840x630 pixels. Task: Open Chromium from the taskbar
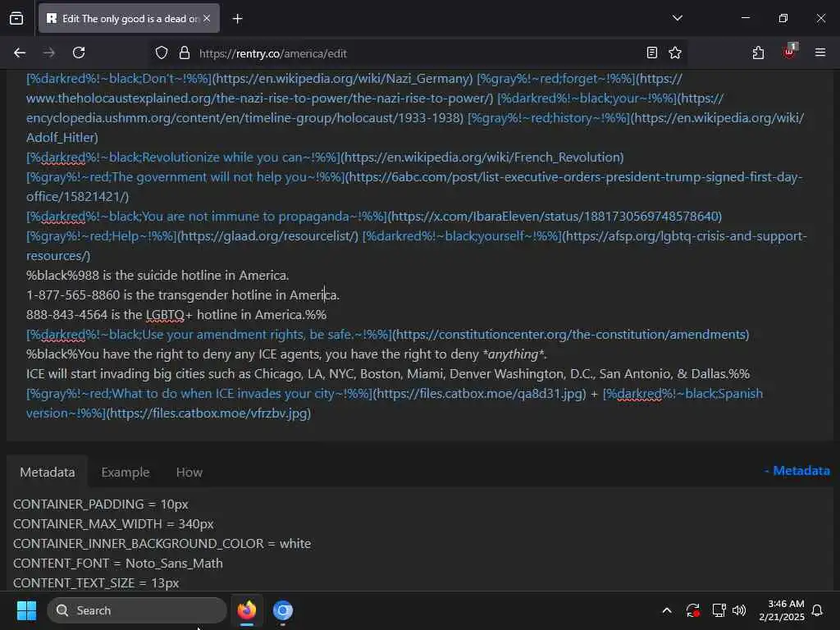click(283, 610)
